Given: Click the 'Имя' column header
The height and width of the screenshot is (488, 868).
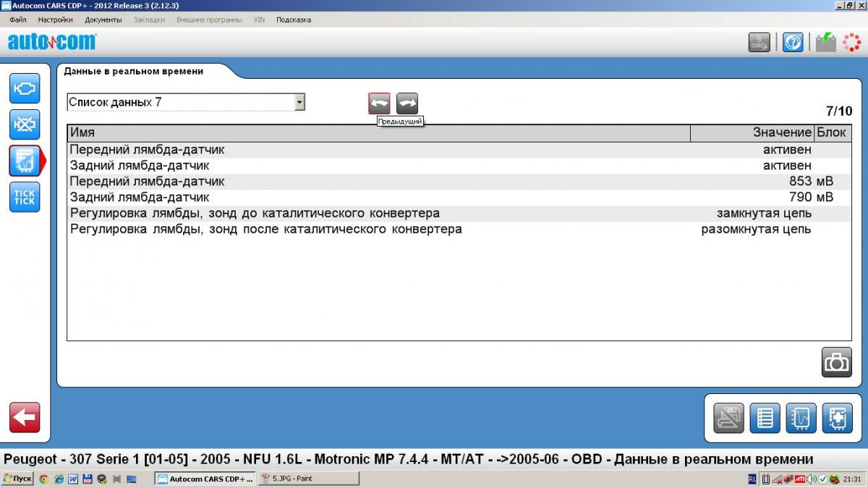Looking at the screenshot, I should (379, 133).
